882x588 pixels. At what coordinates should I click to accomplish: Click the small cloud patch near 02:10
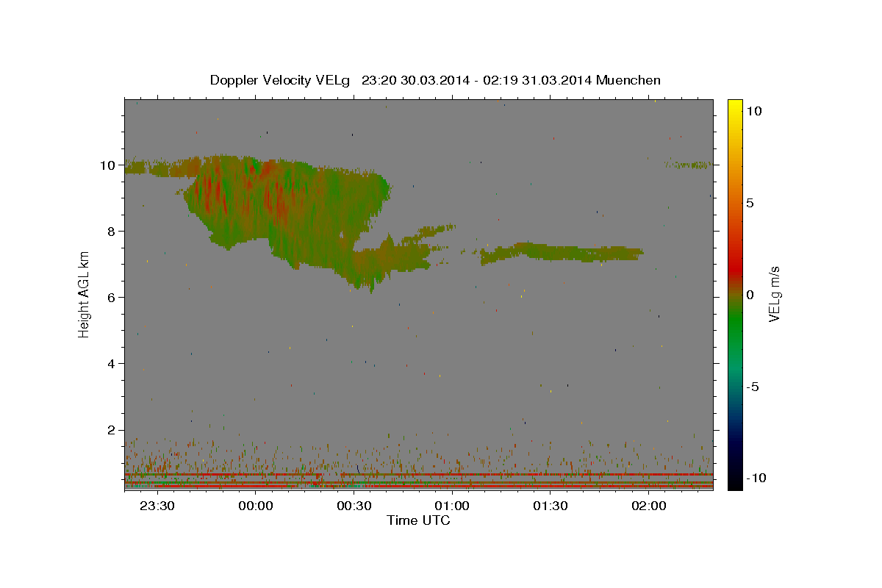(689, 165)
